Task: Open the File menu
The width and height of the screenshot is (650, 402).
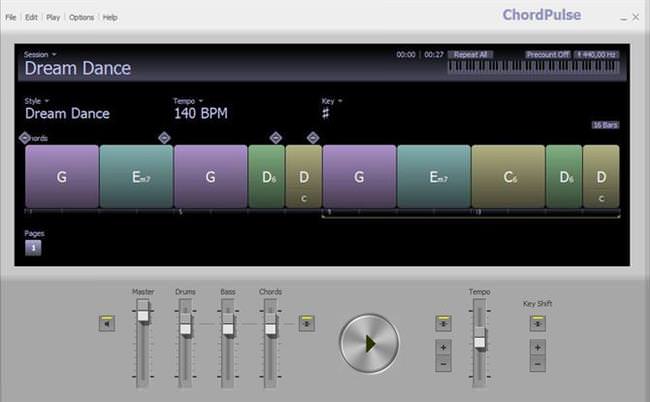Action: tap(11, 17)
